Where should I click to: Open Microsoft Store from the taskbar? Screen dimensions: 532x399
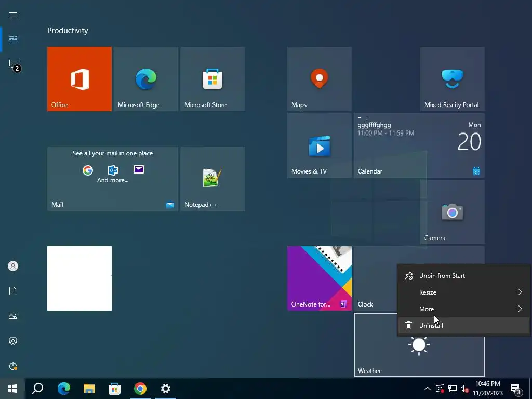115,389
